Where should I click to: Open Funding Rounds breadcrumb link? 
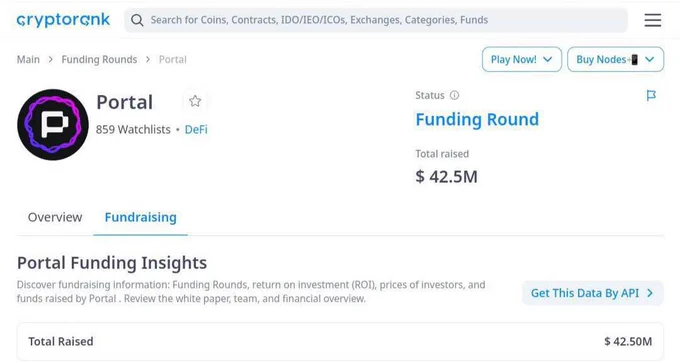(x=99, y=59)
